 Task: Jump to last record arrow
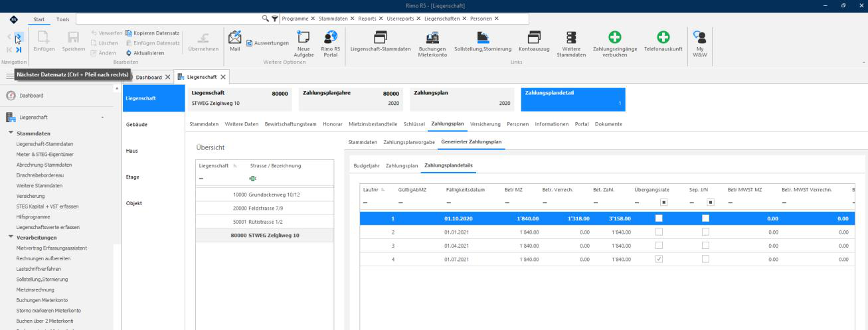click(19, 50)
